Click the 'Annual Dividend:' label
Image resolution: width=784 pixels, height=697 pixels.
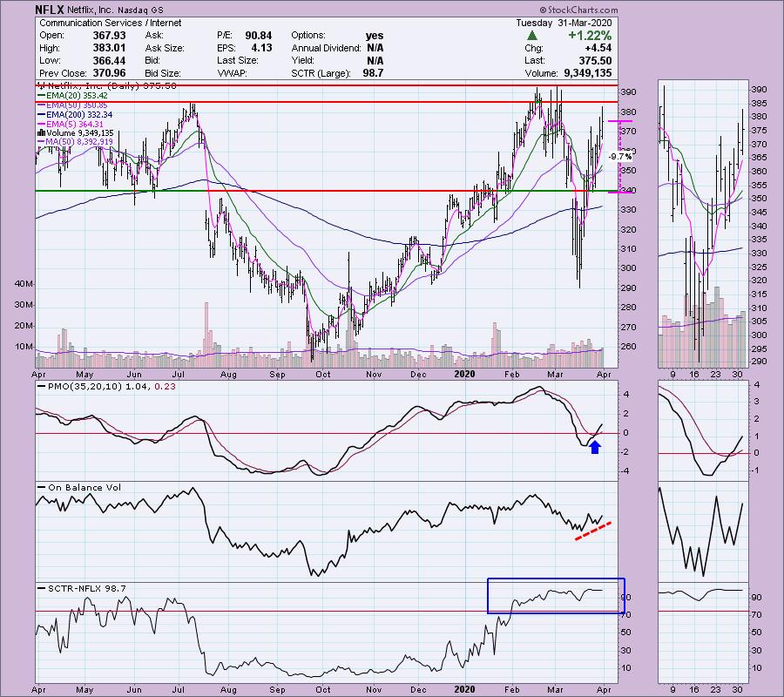click(326, 48)
